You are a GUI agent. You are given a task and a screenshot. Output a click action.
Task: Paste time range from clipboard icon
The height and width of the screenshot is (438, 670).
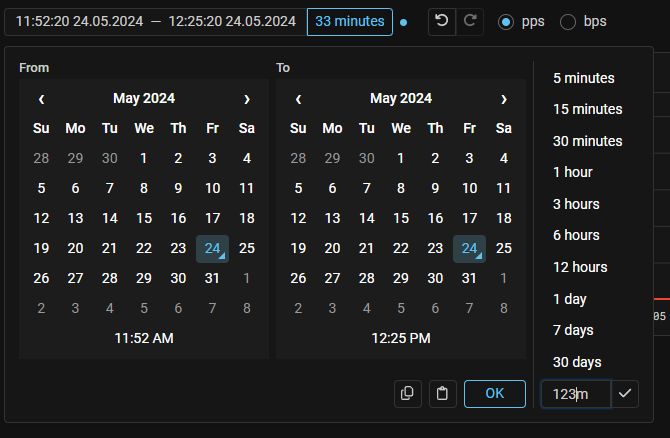click(442, 394)
